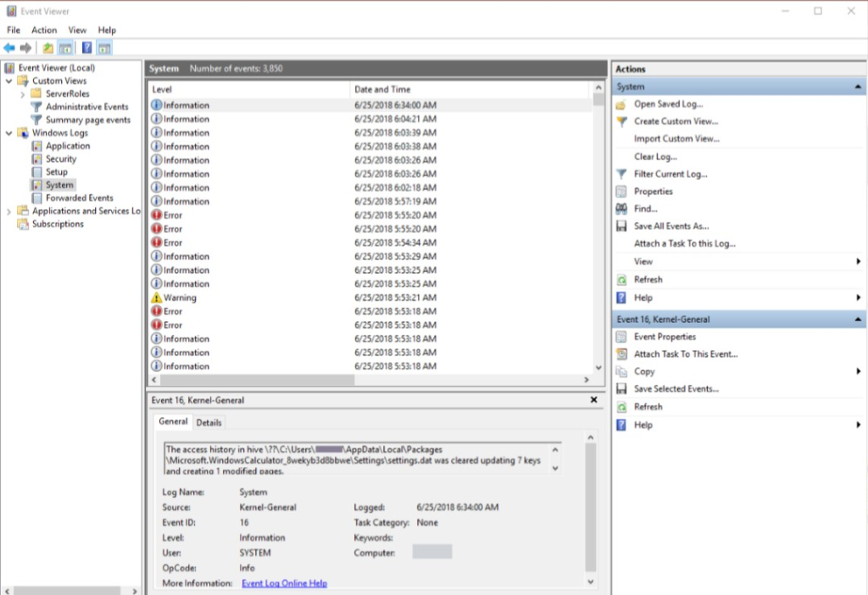Click Create Custom View funnel icon
This screenshot has width=868, height=595.
point(621,121)
